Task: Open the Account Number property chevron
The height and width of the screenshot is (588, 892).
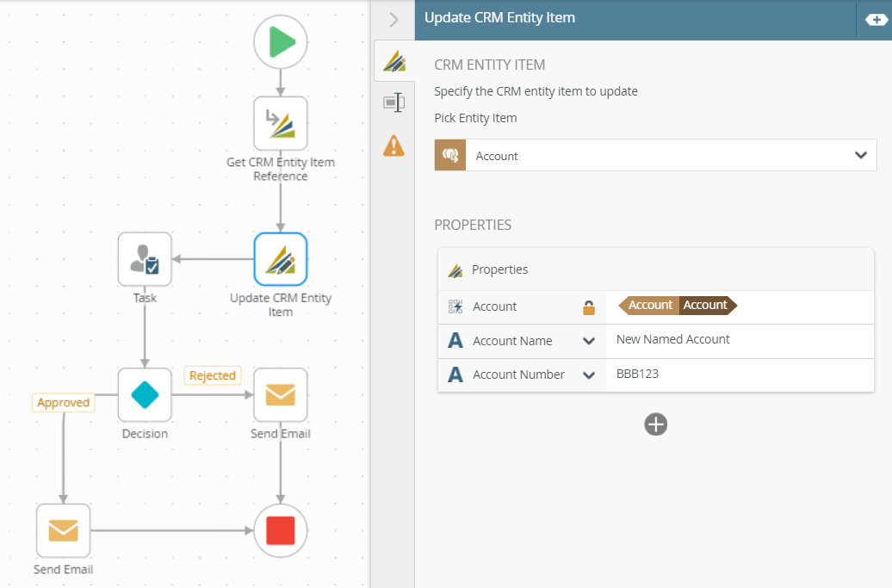Action: coord(589,375)
